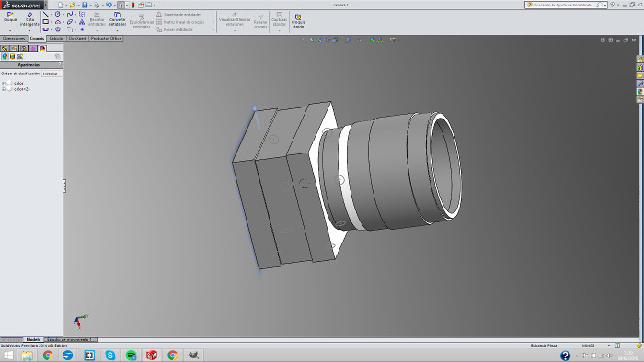Image resolution: width=644 pixels, height=362 pixels.
Task: Click Simetría de entidades button
Action: pyautogui.click(x=179, y=15)
